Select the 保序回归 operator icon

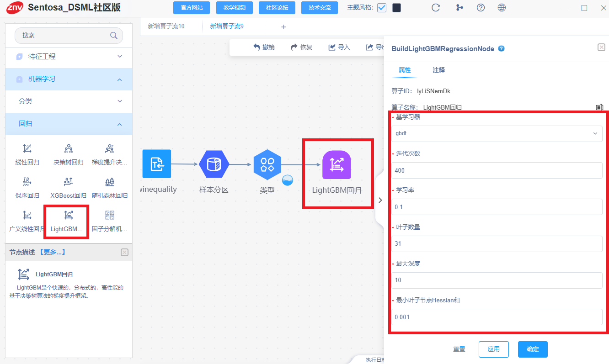click(27, 182)
